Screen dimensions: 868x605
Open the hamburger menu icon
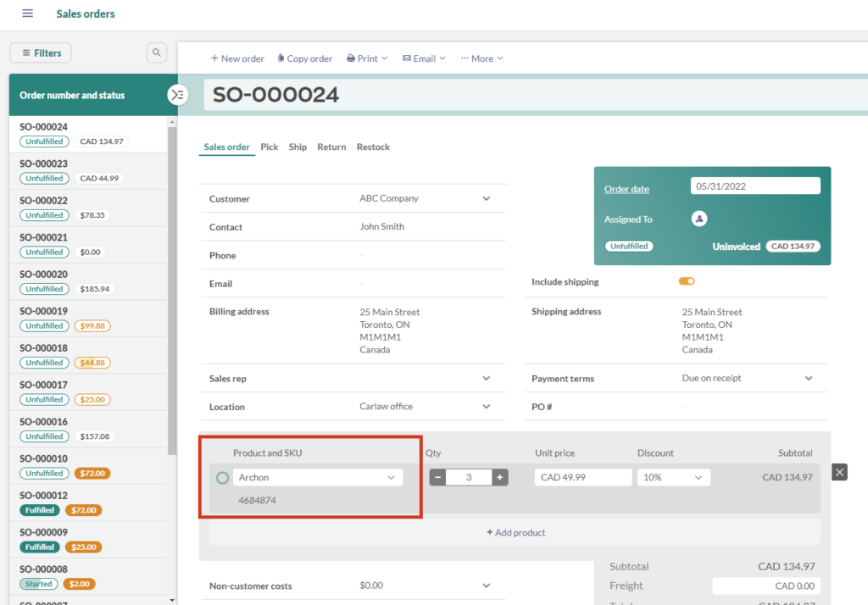28,14
